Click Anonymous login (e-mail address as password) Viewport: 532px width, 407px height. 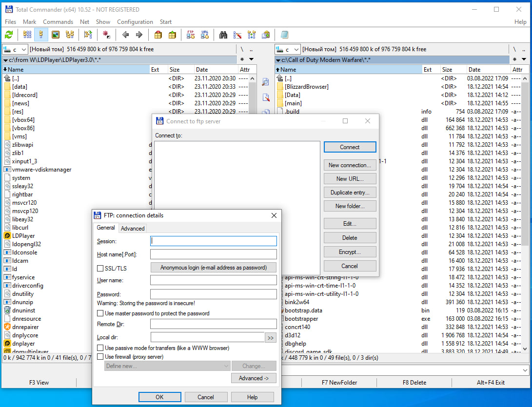[214, 267]
